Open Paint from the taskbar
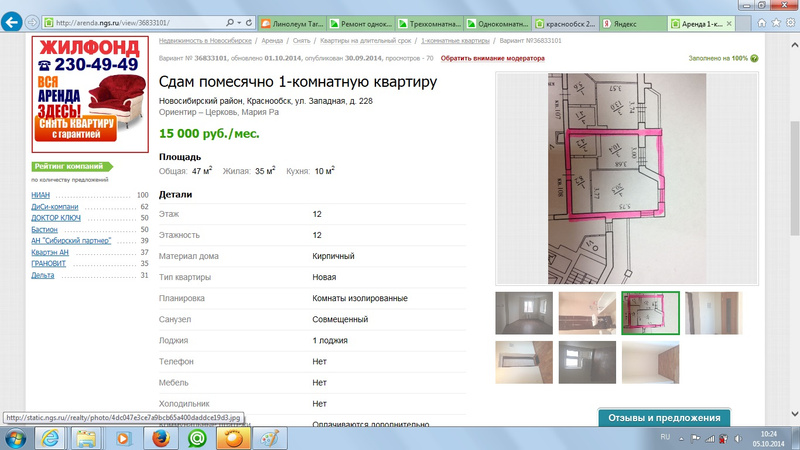Viewport: 800px width, 450px height. pyautogui.click(x=270, y=438)
